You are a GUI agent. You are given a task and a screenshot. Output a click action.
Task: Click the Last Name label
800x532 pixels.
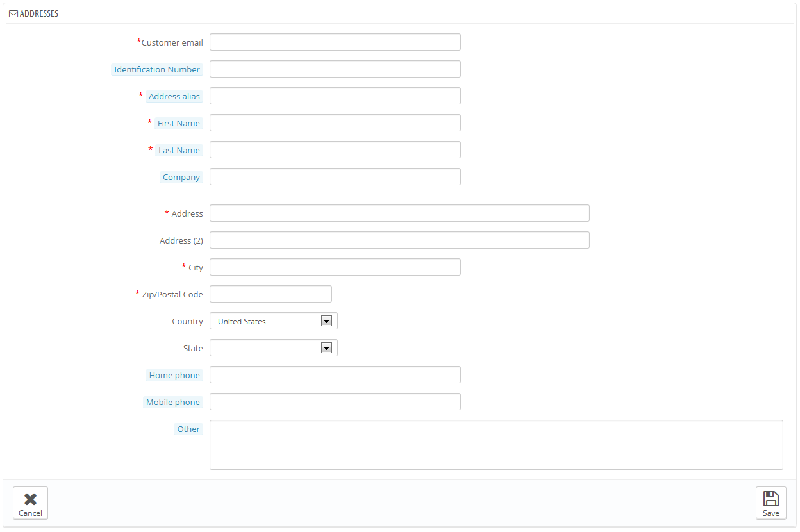[179, 150]
